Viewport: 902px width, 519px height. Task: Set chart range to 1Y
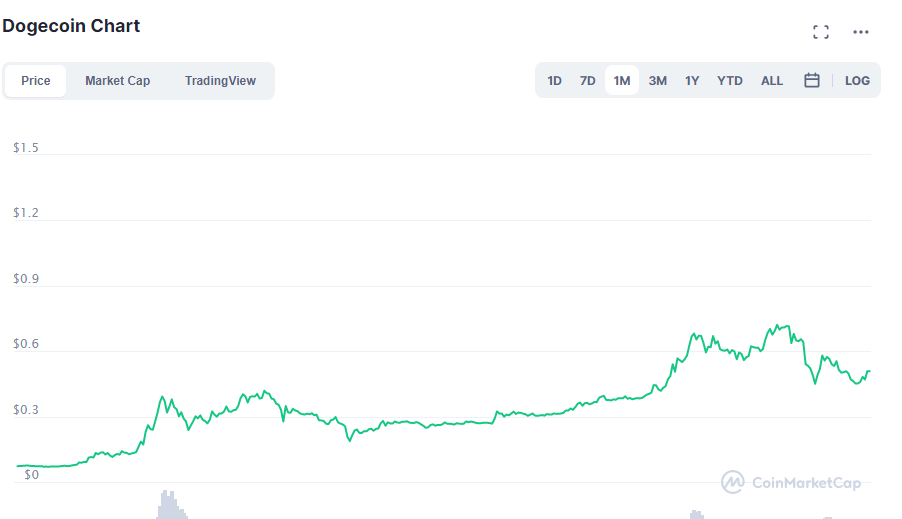click(692, 81)
